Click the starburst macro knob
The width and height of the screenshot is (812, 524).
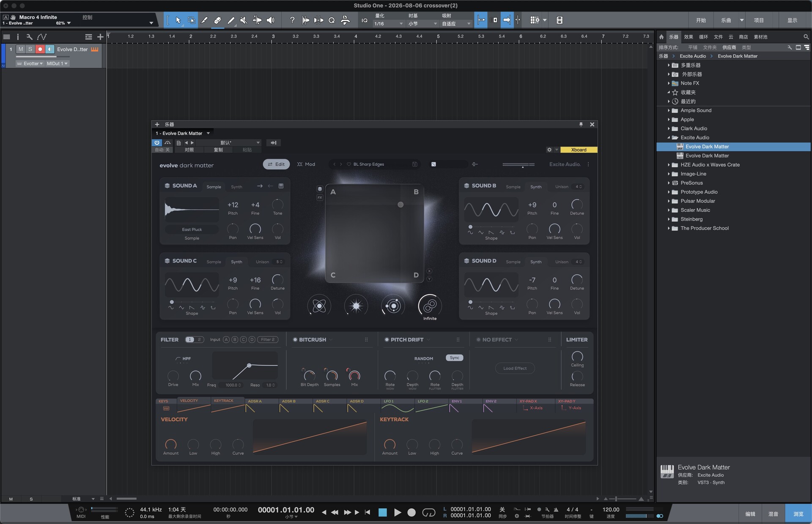click(356, 306)
